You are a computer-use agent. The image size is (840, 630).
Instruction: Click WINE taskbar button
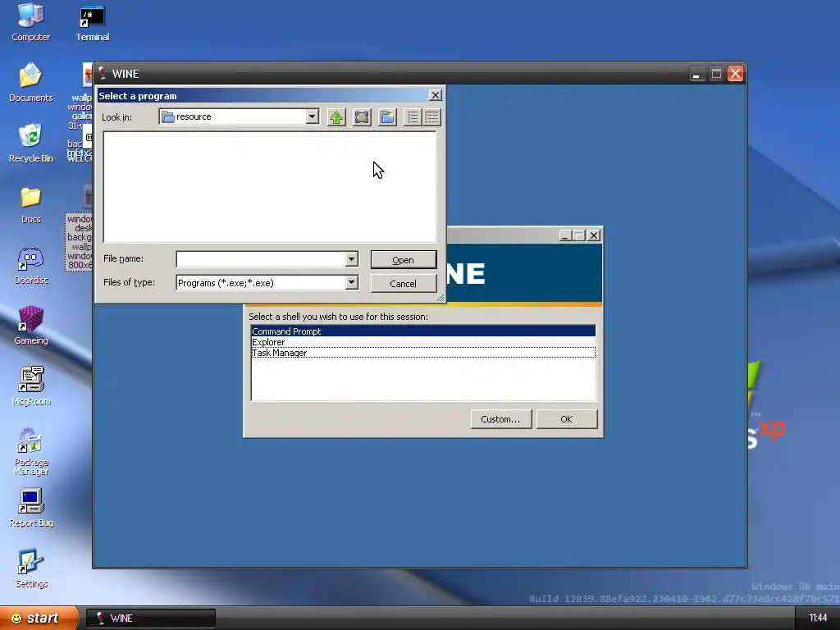tap(151, 618)
